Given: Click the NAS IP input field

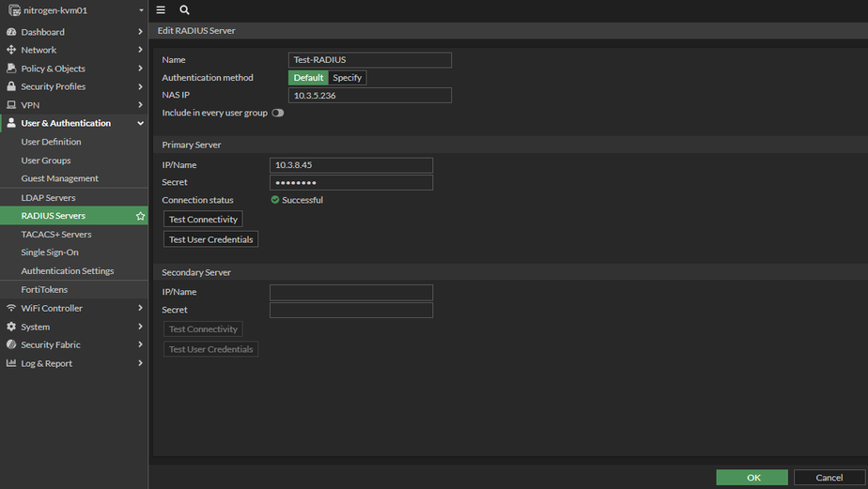Looking at the screenshot, I should 369,96.
